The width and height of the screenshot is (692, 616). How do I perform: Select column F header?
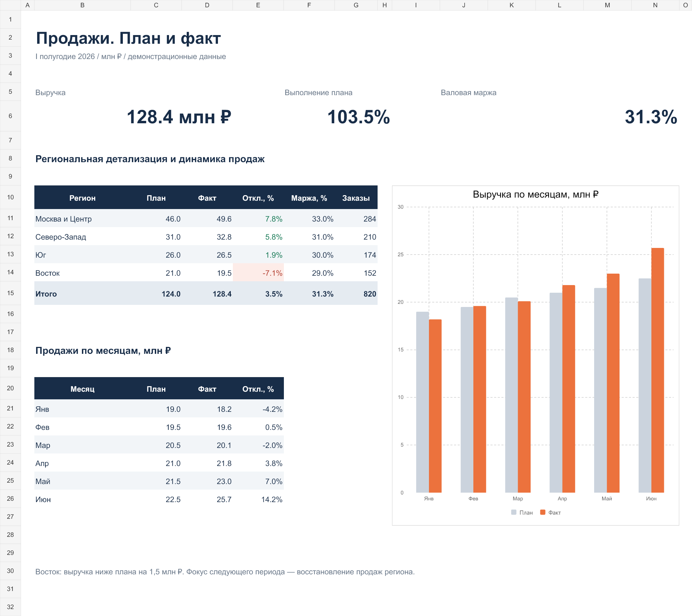point(309,5)
